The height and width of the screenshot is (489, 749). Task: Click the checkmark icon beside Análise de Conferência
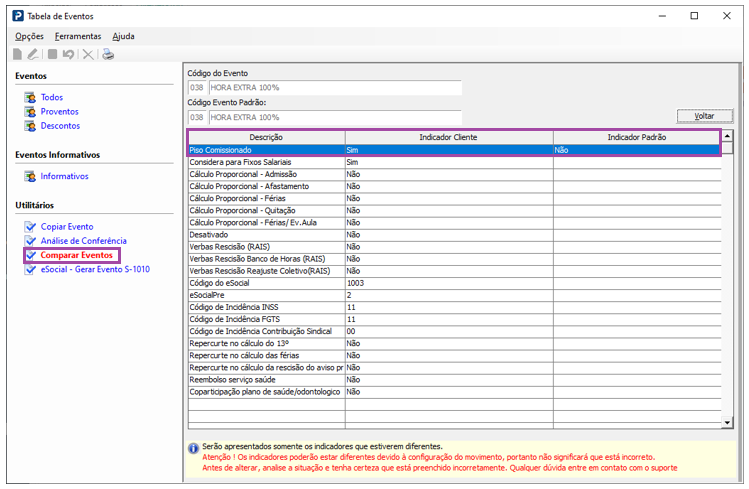pos(31,241)
